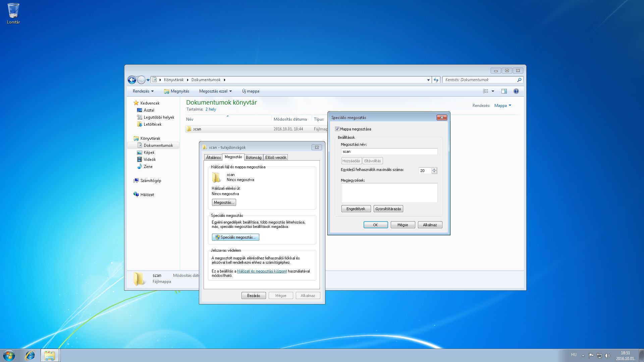The height and width of the screenshot is (362, 644).
Task: Click the volume speaker tray icon
Action: [607, 356]
